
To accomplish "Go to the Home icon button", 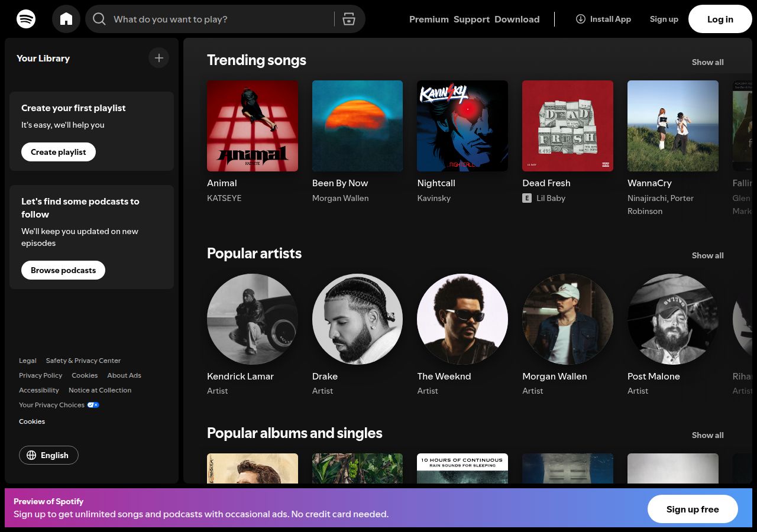I will click(66, 19).
